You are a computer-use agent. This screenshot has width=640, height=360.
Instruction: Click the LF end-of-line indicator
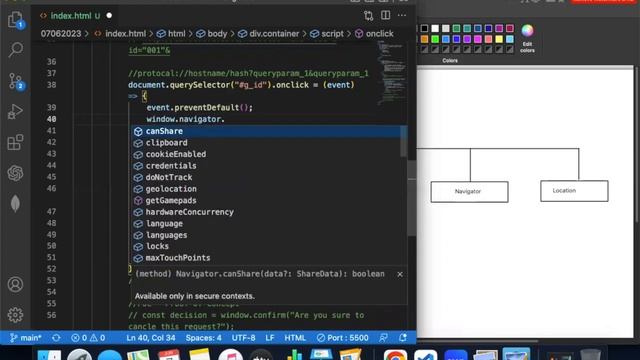[x=270, y=338]
